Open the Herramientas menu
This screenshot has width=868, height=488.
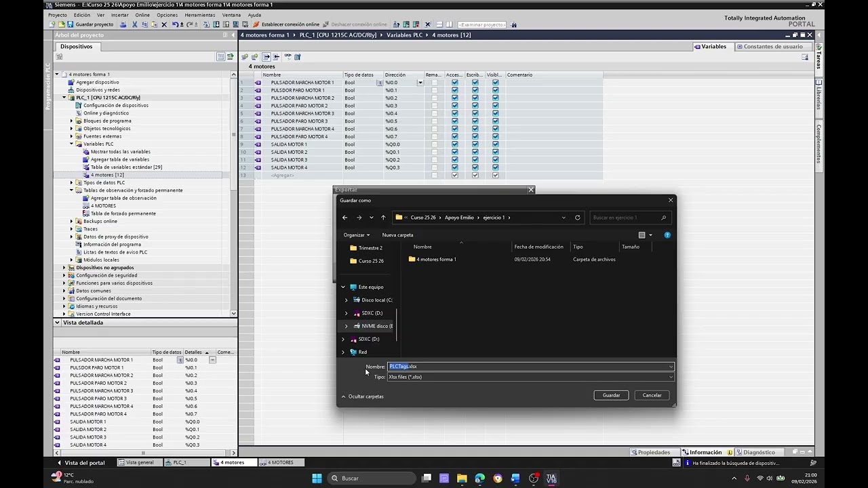(x=199, y=14)
